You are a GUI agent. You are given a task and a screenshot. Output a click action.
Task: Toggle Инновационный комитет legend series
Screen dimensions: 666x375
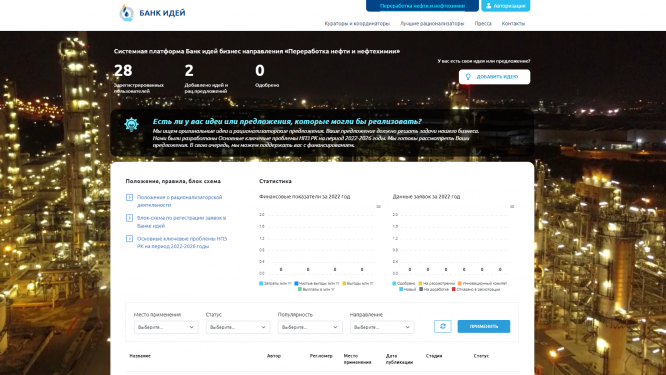tap(483, 283)
